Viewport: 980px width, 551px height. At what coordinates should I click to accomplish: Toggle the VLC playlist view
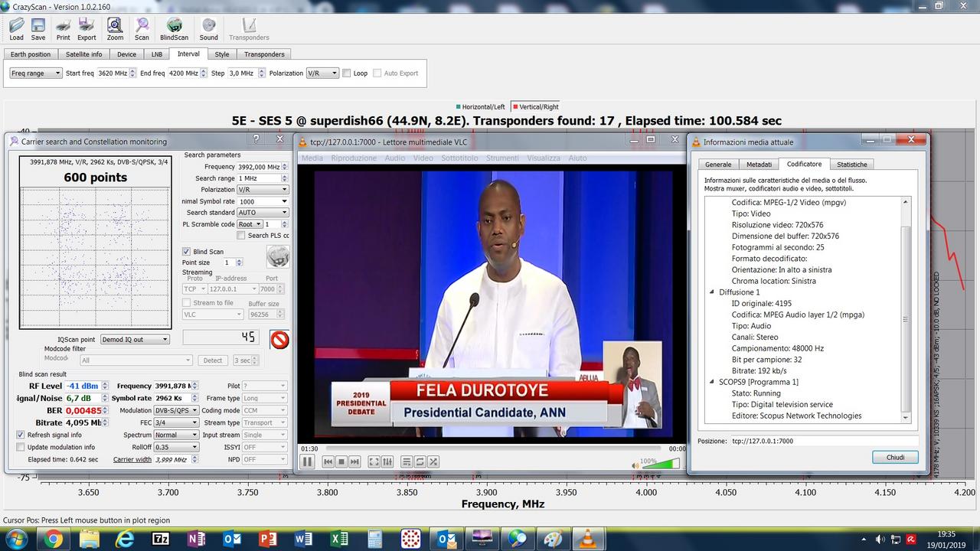(407, 461)
